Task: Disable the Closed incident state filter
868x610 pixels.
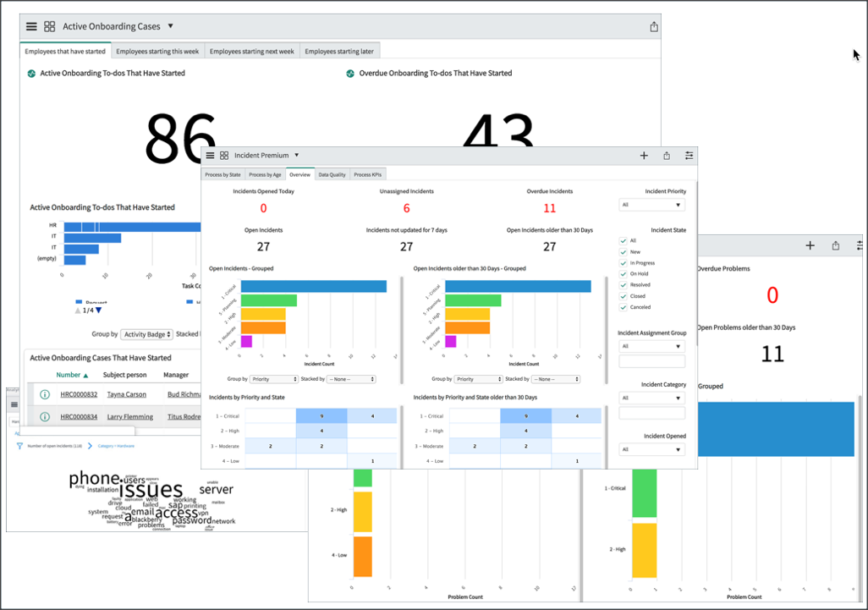Action: point(624,295)
